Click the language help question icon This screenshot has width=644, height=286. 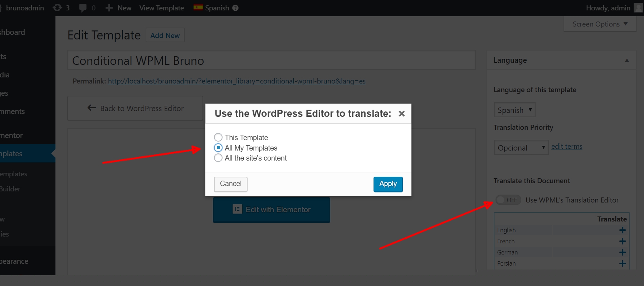tap(235, 8)
